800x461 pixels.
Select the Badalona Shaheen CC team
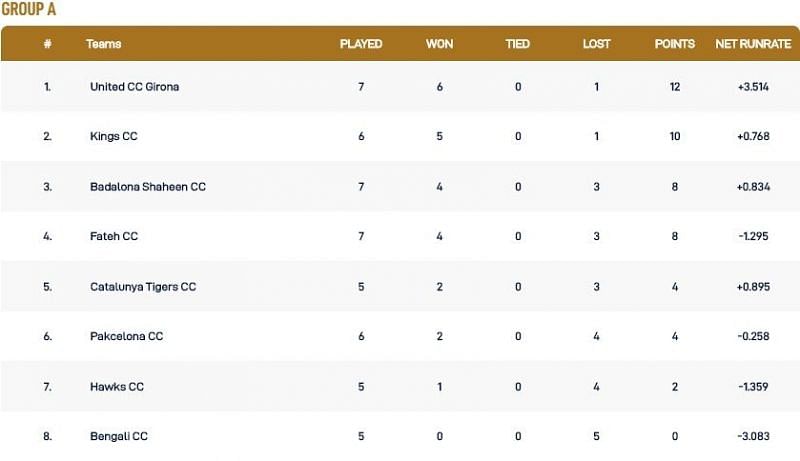click(147, 187)
